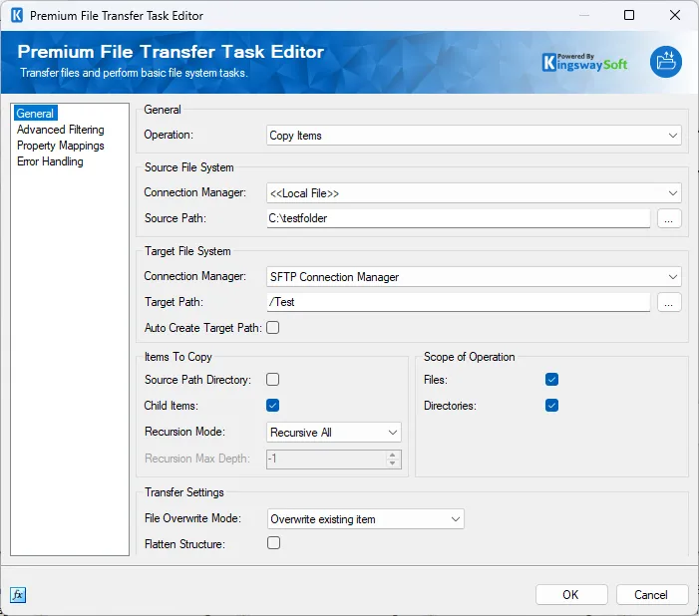The height and width of the screenshot is (616, 699).
Task: Browse for Target Path with ellipsis button
Action: (669, 302)
